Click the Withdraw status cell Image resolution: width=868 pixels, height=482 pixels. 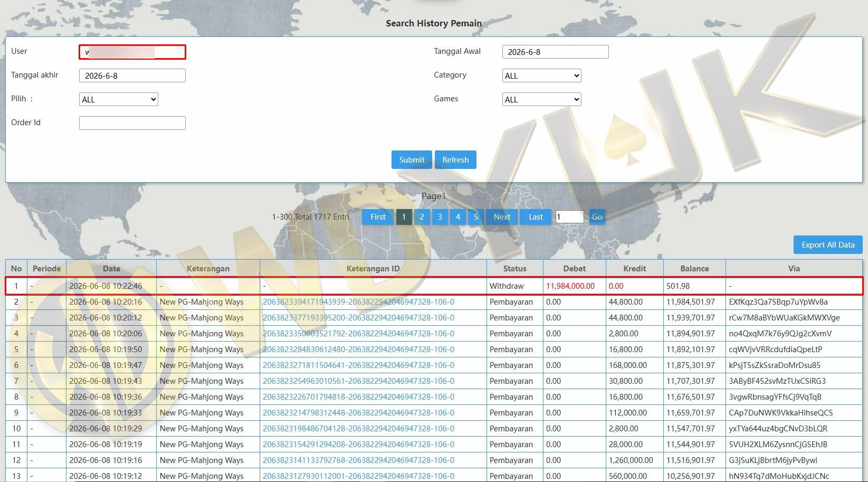(x=507, y=286)
